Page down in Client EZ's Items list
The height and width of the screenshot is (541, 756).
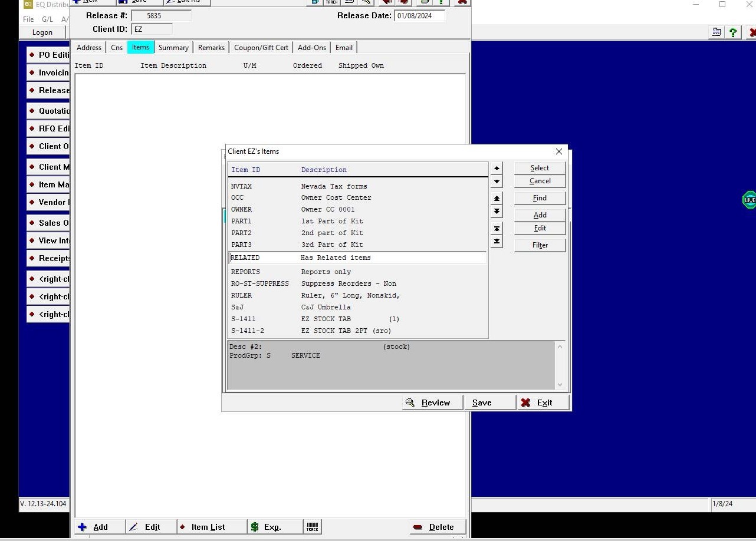pos(497,211)
